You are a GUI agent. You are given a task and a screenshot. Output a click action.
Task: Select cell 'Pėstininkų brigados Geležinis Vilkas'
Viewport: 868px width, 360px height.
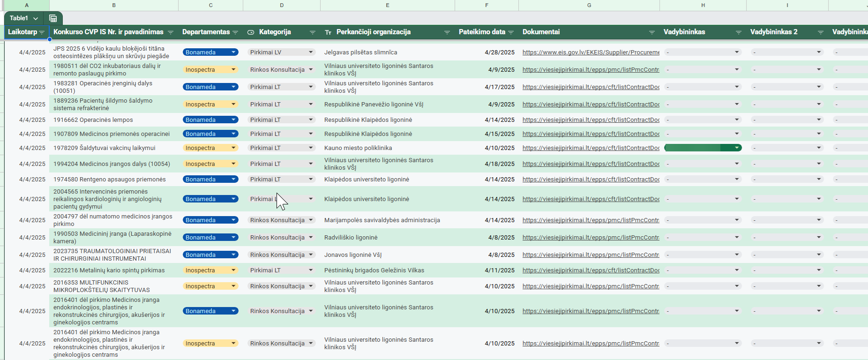(388, 270)
